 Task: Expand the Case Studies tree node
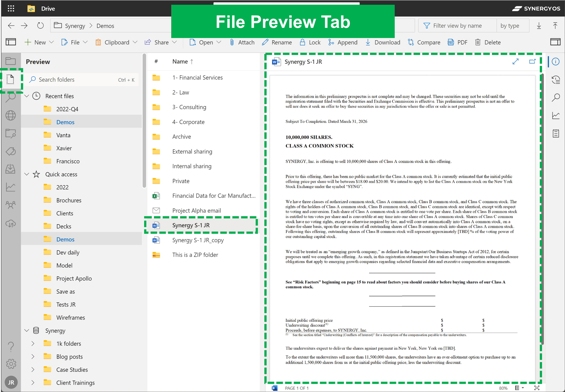pos(33,369)
